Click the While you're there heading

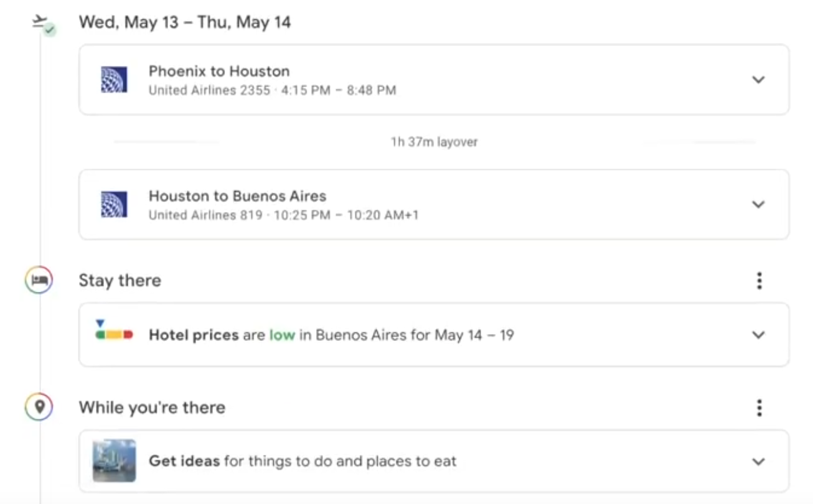click(x=152, y=408)
